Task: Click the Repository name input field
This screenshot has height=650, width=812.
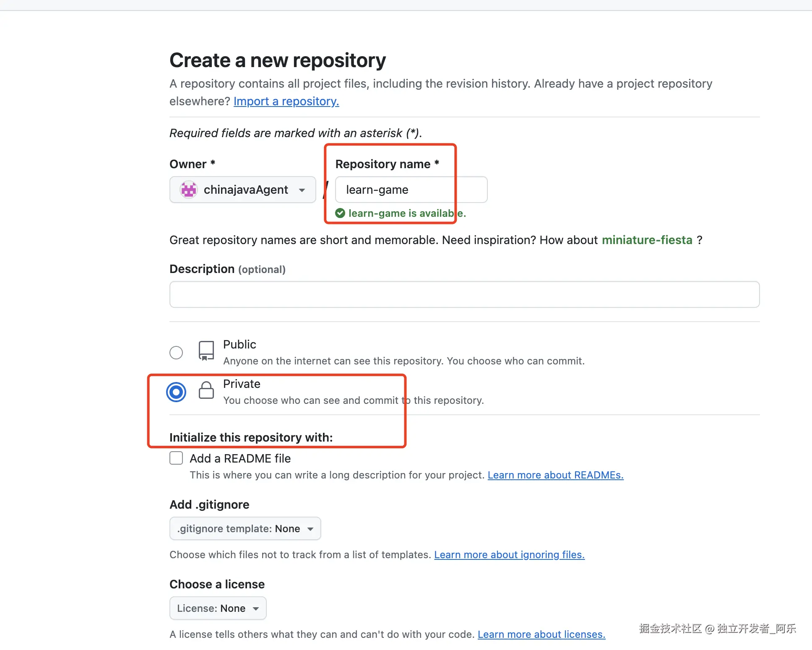Action: (411, 190)
